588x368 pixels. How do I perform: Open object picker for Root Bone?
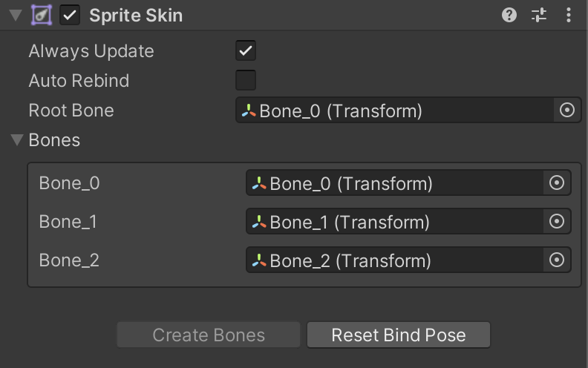[567, 111]
